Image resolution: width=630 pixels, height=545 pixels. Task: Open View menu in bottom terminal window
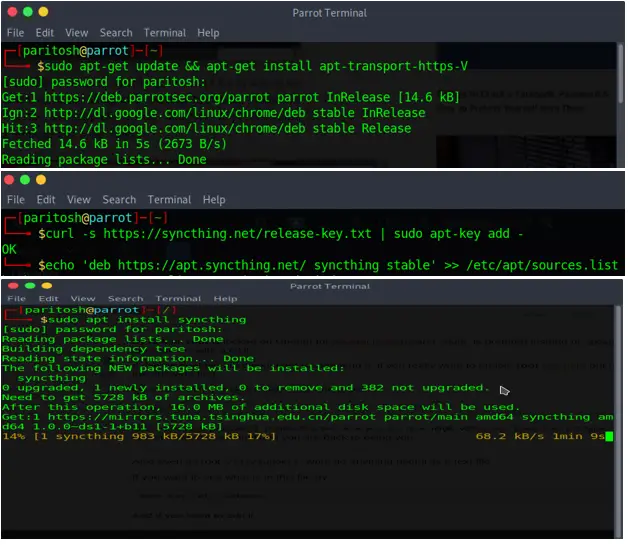point(83,299)
